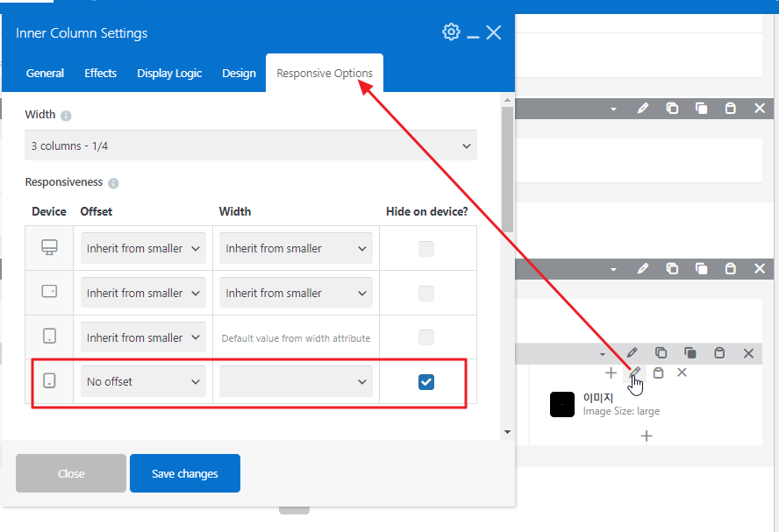Delete the topmost dark gray row
The width and height of the screenshot is (779, 532).
click(x=760, y=108)
